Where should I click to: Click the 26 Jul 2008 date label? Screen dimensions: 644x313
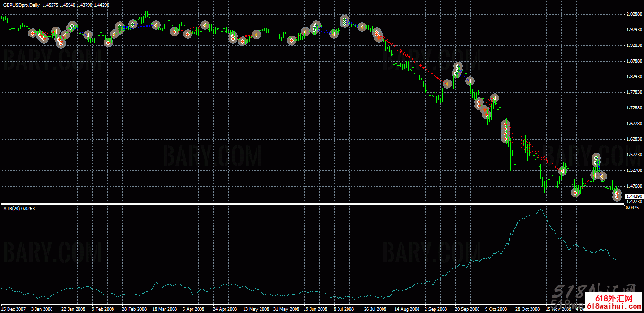376,309
